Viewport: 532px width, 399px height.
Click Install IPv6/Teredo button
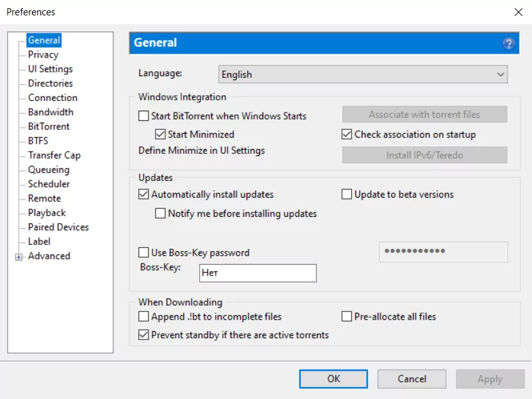pyautogui.click(x=424, y=155)
